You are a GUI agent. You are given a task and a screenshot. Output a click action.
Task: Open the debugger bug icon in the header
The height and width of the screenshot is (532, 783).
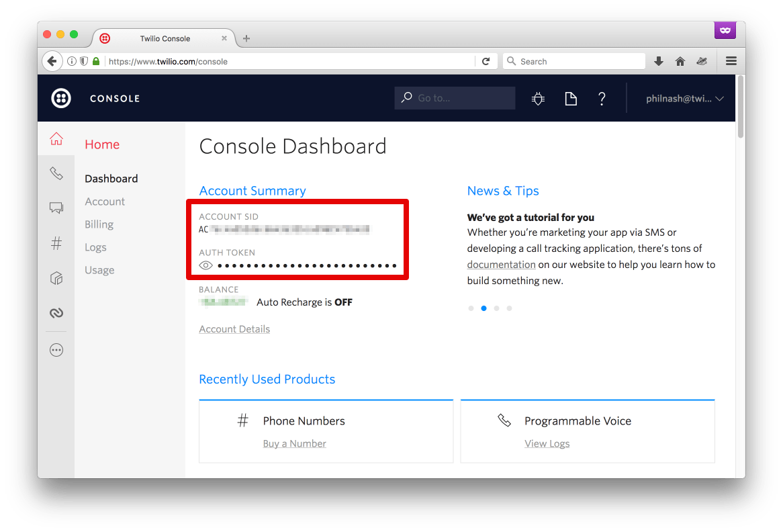point(538,99)
